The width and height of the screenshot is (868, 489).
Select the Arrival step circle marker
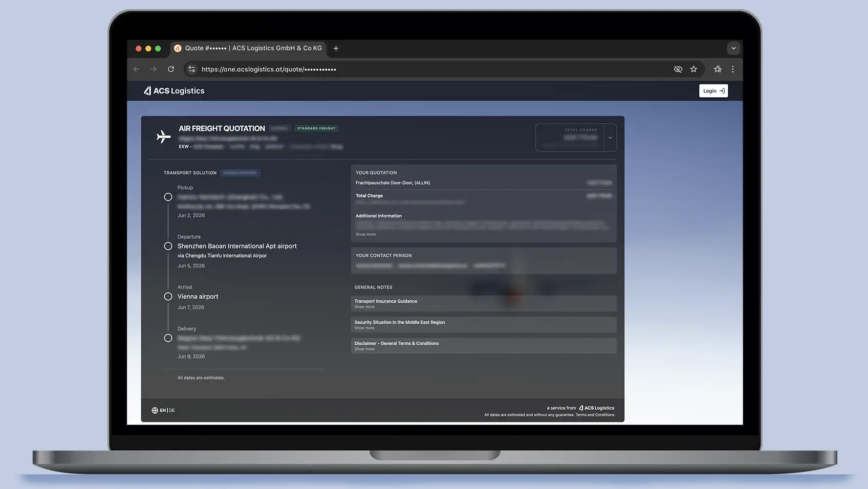(x=168, y=296)
